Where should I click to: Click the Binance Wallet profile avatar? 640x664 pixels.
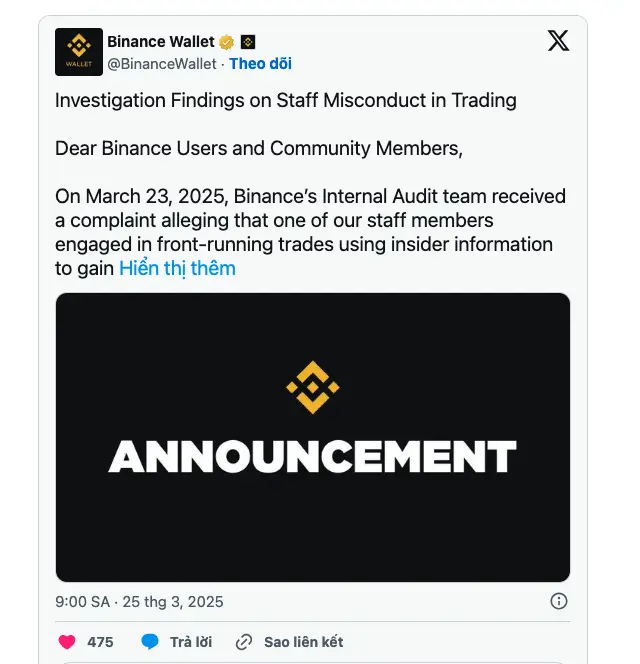click(x=79, y=52)
